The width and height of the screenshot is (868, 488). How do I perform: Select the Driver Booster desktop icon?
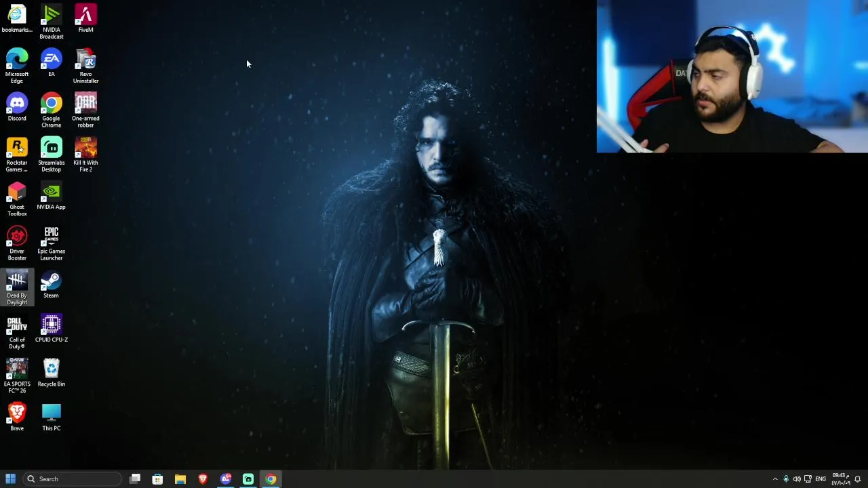[x=17, y=244]
